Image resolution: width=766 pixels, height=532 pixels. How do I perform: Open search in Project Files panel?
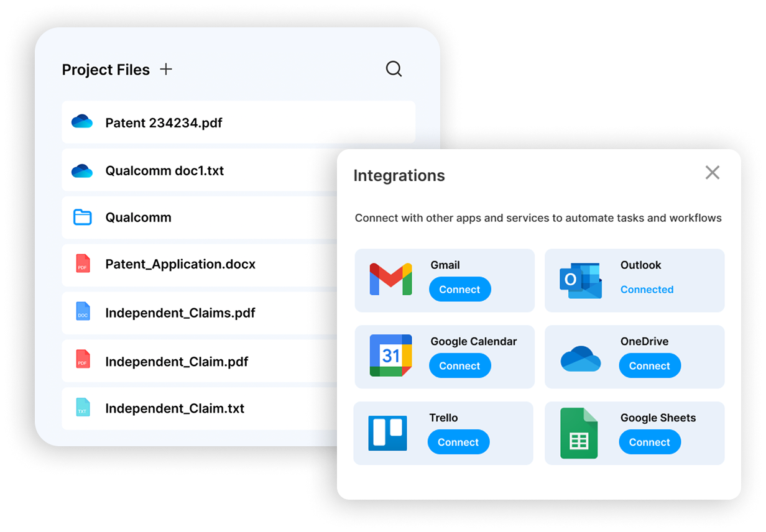[394, 68]
